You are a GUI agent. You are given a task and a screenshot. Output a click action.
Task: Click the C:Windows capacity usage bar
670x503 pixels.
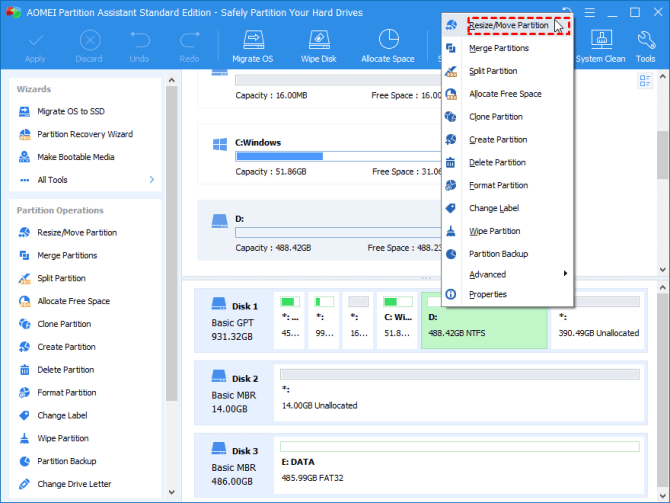338,156
